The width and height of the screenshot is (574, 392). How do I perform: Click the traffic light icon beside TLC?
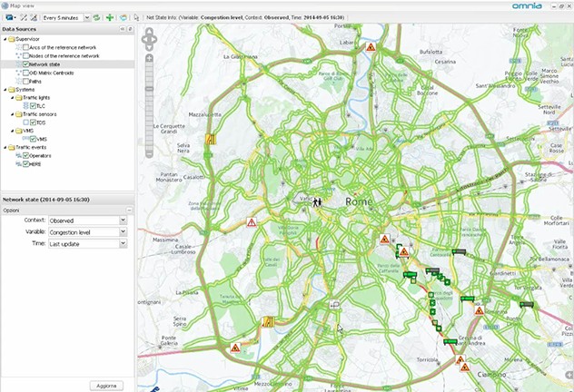[25, 105]
